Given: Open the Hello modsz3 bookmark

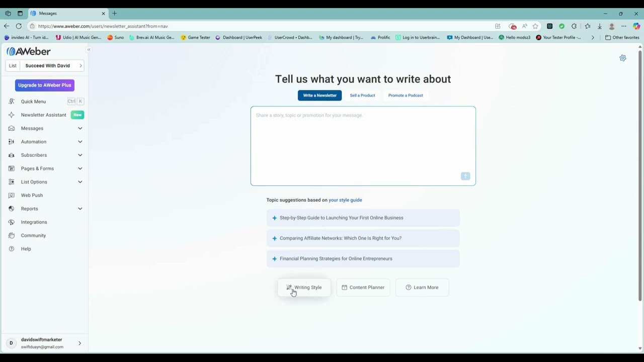Looking at the screenshot, I should pos(514,37).
